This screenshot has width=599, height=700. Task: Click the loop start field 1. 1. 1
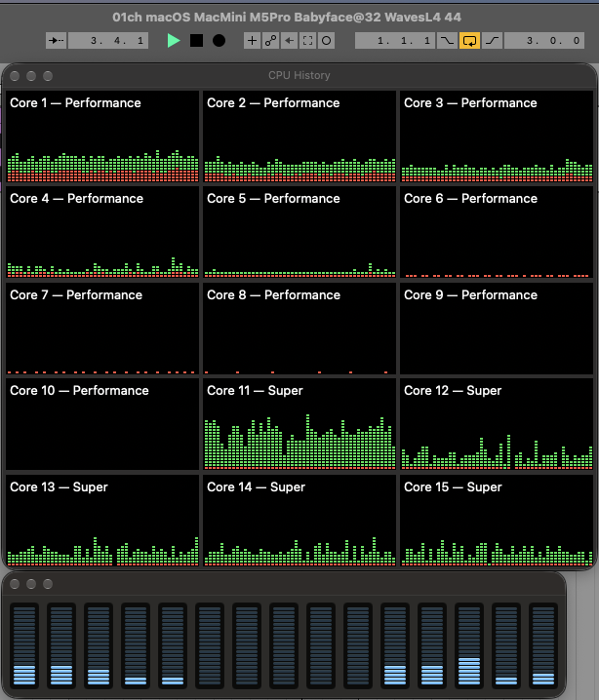(x=395, y=41)
